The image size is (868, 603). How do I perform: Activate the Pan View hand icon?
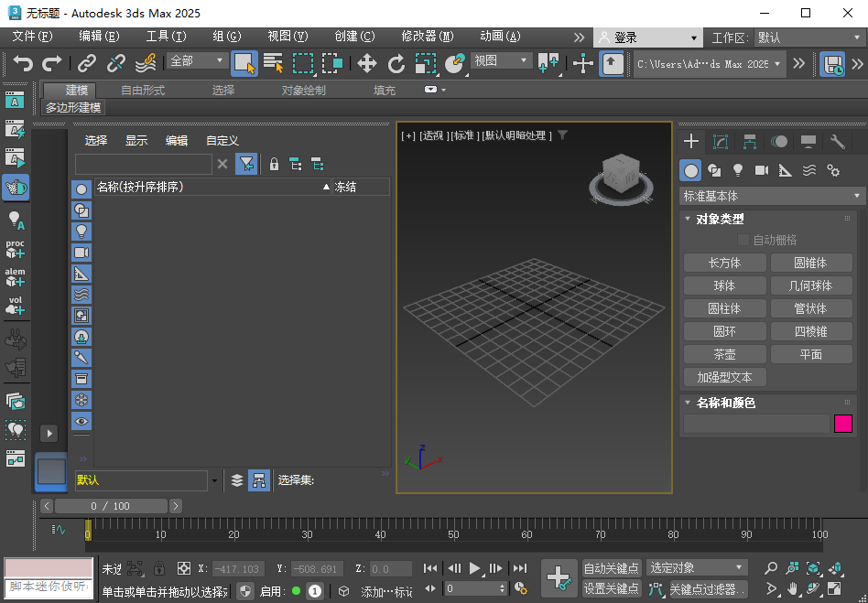click(793, 590)
